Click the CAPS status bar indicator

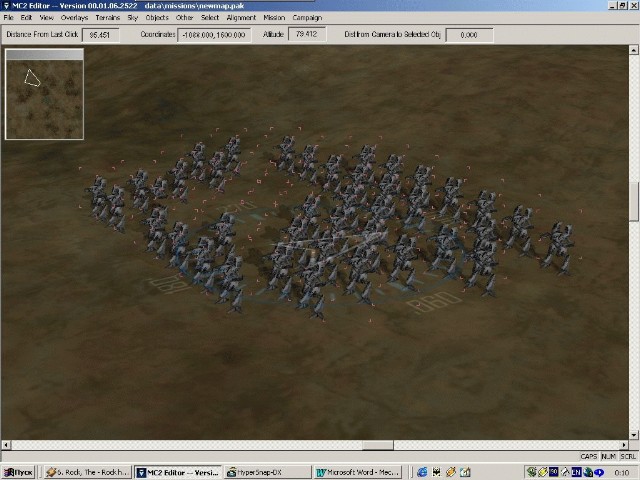pos(589,456)
